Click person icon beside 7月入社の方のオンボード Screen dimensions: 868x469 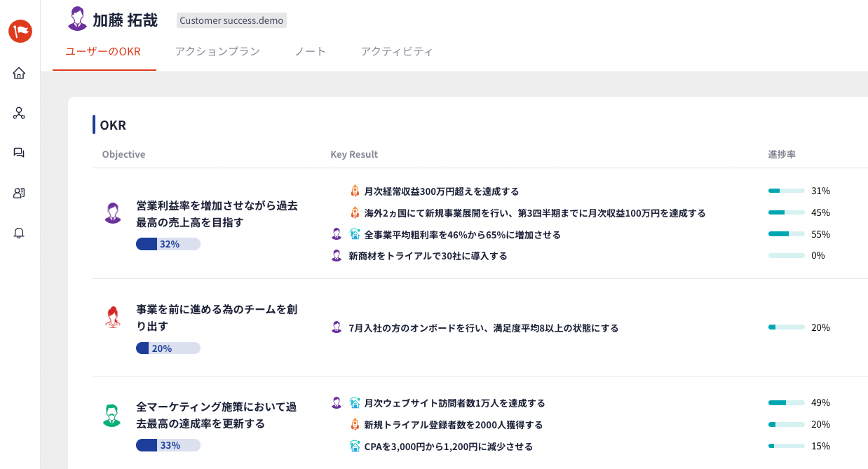click(x=337, y=327)
